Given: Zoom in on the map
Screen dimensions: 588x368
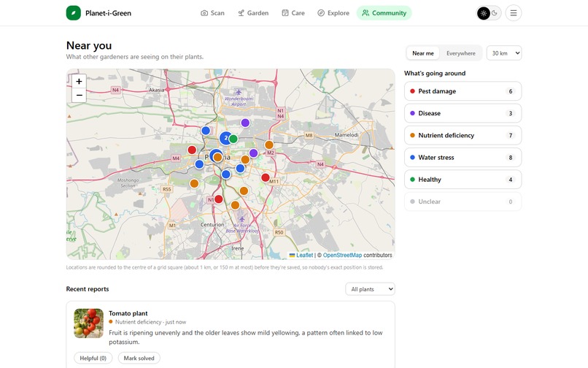Looking at the screenshot, I should [x=79, y=81].
